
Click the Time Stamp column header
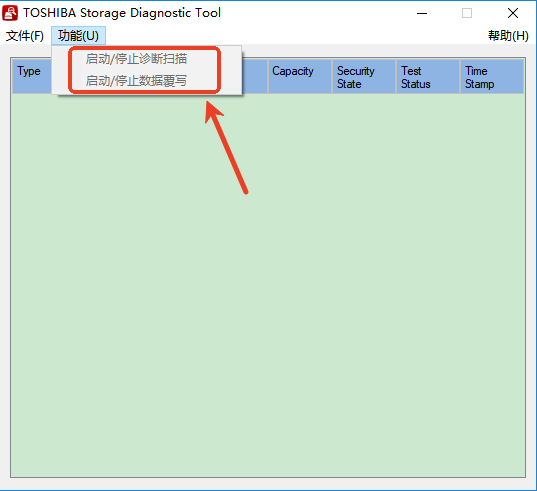coord(492,76)
